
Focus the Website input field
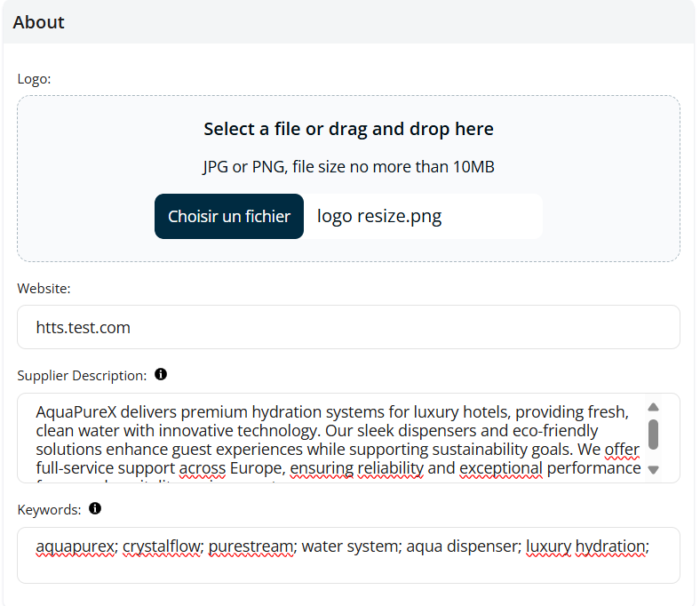348,327
